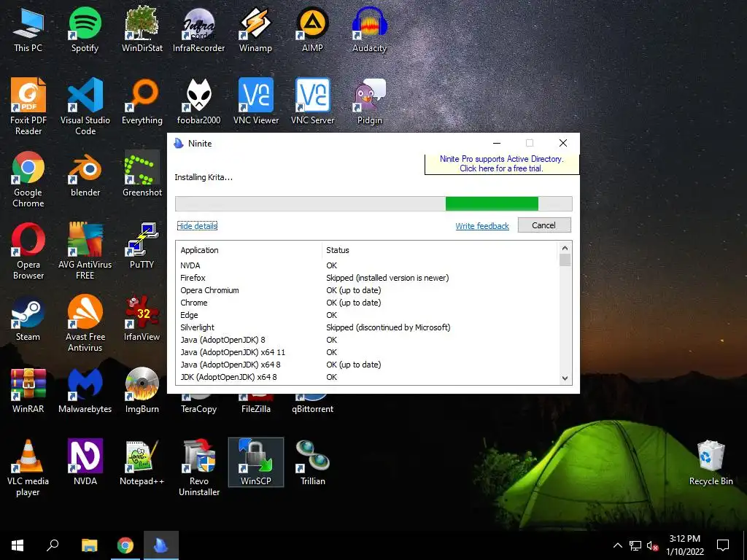747x560 pixels.
Task: Click the TeraCopy desktop shortcut label
Action: click(x=198, y=409)
